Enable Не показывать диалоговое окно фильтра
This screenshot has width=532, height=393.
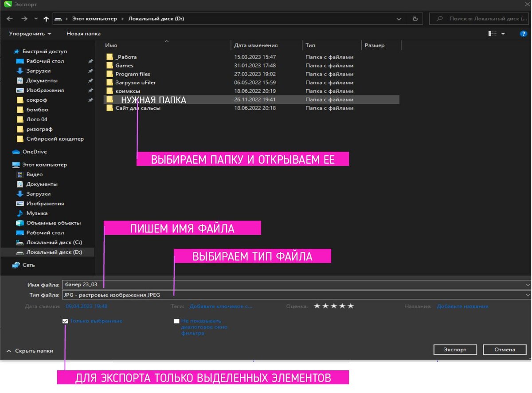point(176,321)
